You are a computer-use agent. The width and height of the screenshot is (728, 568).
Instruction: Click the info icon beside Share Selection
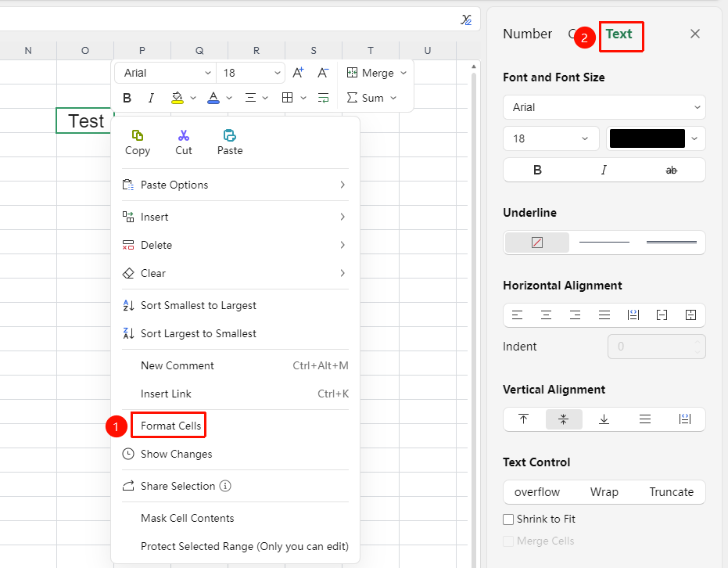point(225,487)
